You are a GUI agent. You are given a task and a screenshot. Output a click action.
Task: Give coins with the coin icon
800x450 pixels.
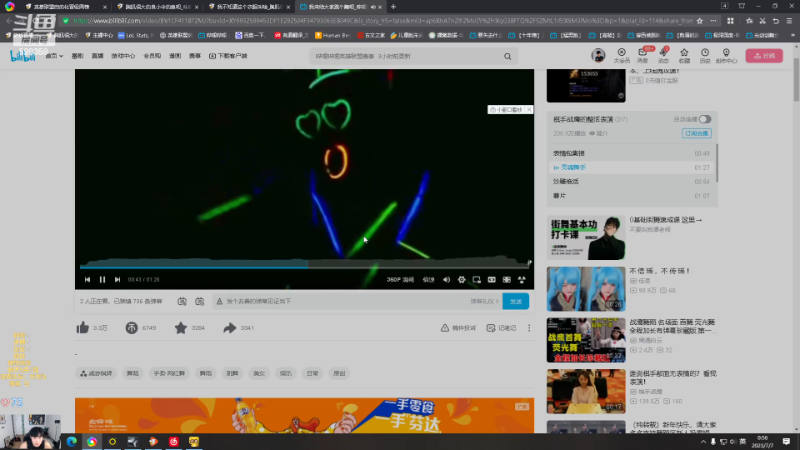[132, 328]
